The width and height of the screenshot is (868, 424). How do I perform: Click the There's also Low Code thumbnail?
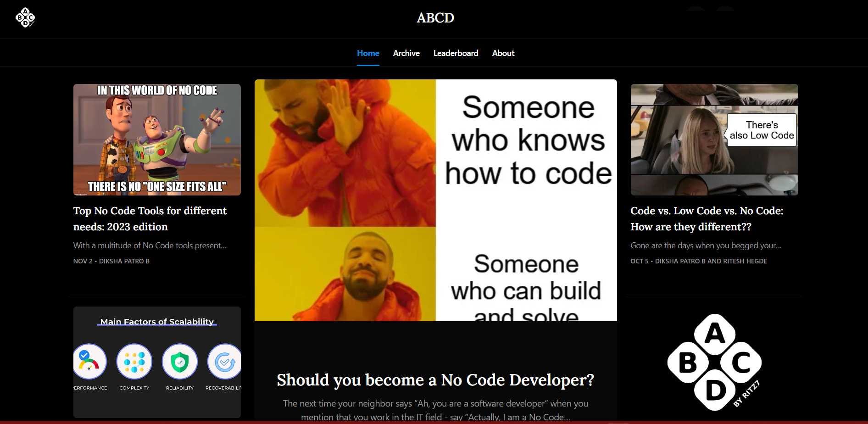click(714, 139)
